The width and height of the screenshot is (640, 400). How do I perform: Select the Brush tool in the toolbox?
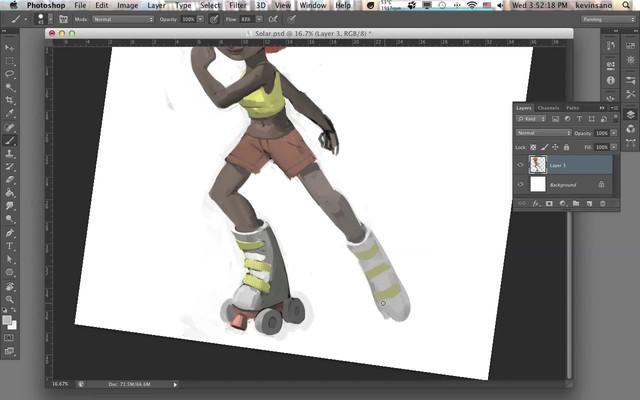tap(9, 140)
